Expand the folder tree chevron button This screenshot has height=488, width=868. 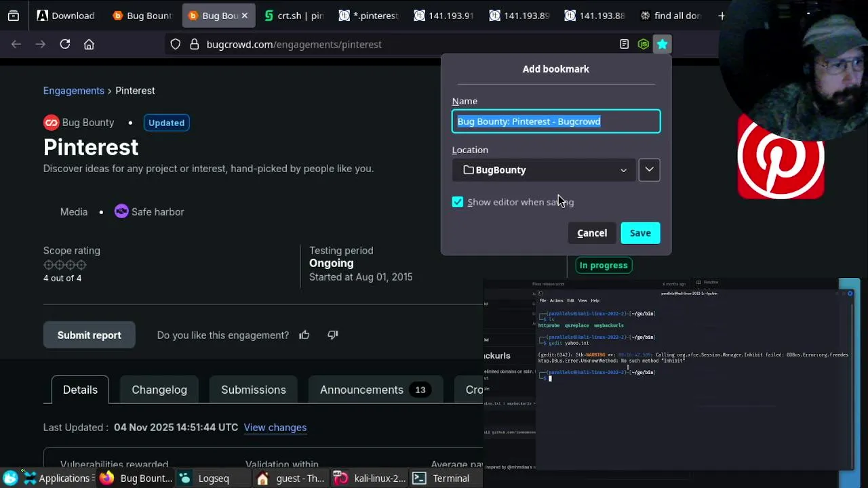(649, 170)
